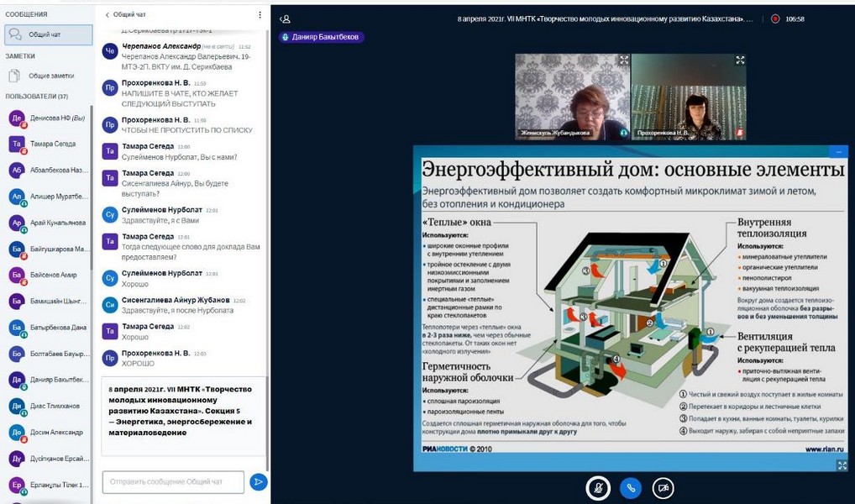Click Досин Александр avatar icon
Screen dimensions: 855x504
pyautogui.click(x=17, y=432)
